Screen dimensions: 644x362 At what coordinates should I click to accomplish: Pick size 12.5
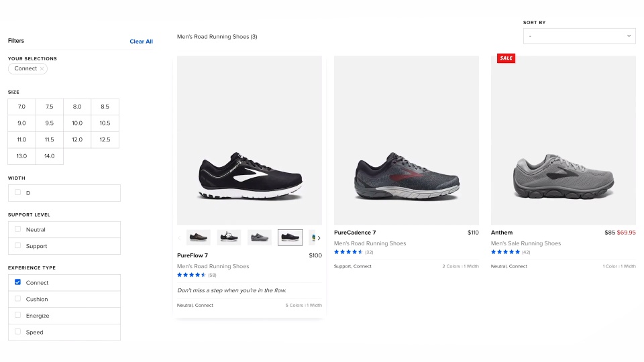point(105,139)
